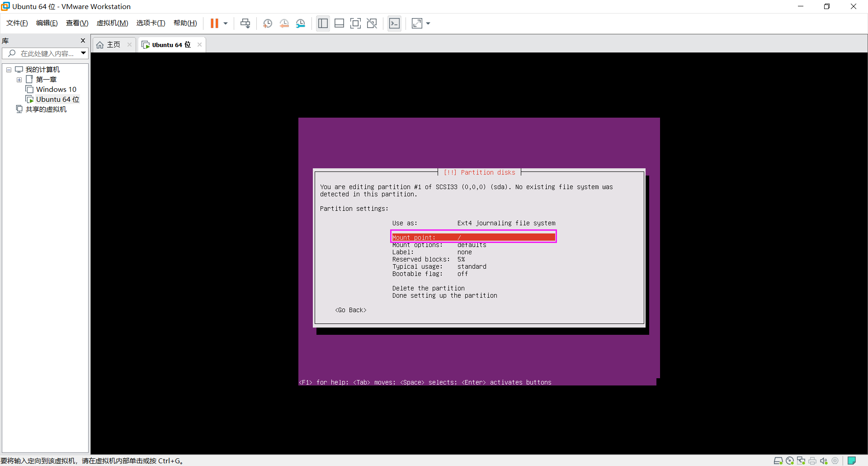Select the 'Mount options: defaults' setting
Viewport: 868px width, 466px height.
pos(439,245)
